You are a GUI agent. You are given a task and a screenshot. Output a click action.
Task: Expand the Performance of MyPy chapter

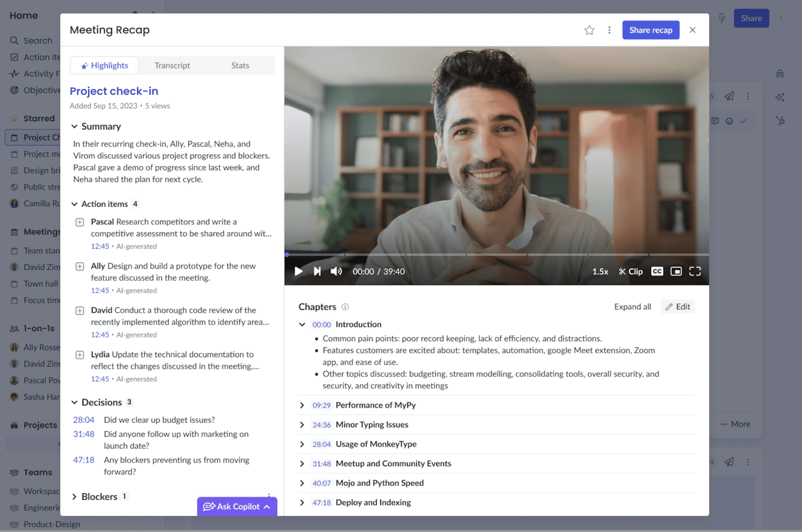coord(302,405)
